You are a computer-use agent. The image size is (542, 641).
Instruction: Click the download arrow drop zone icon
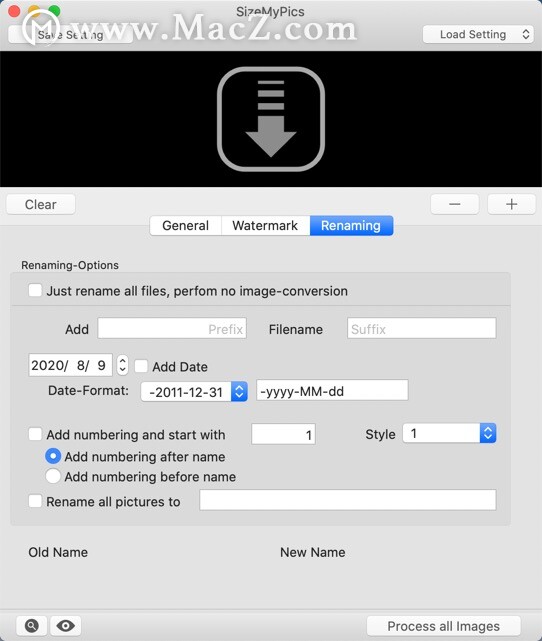click(x=271, y=119)
